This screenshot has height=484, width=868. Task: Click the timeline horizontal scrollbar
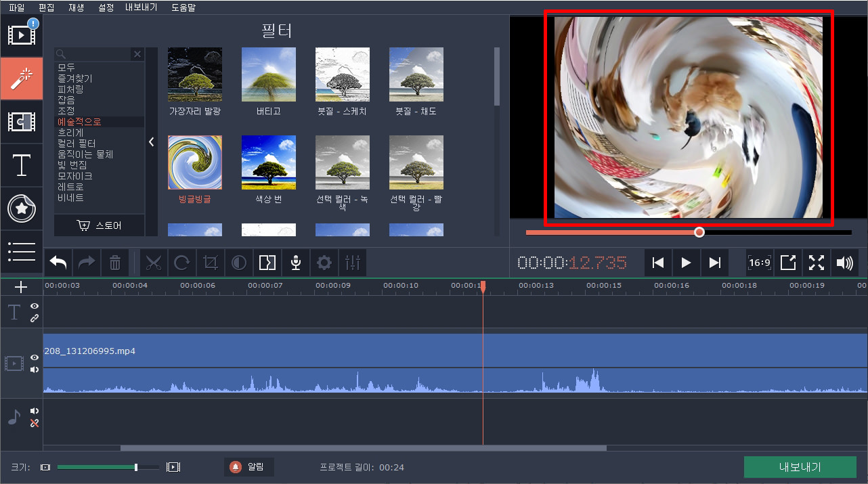(364, 447)
